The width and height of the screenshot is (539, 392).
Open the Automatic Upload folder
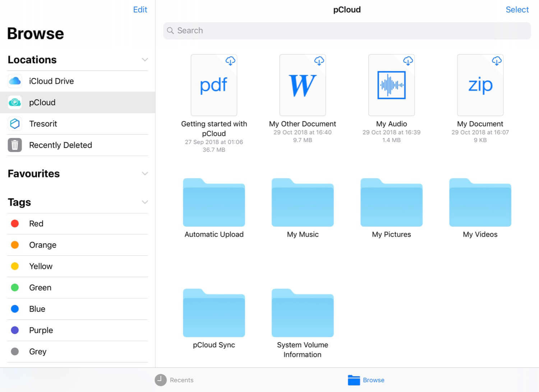click(x=214, y=203)
